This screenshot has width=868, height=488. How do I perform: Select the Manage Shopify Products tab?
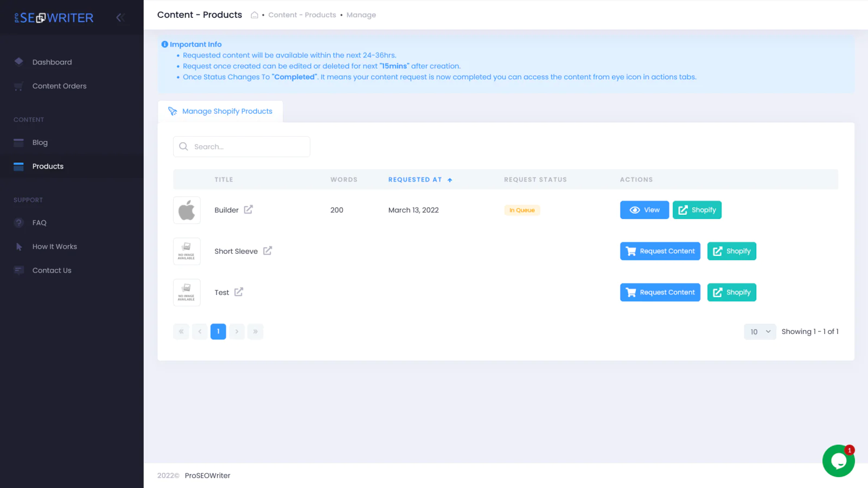(220, 111)
